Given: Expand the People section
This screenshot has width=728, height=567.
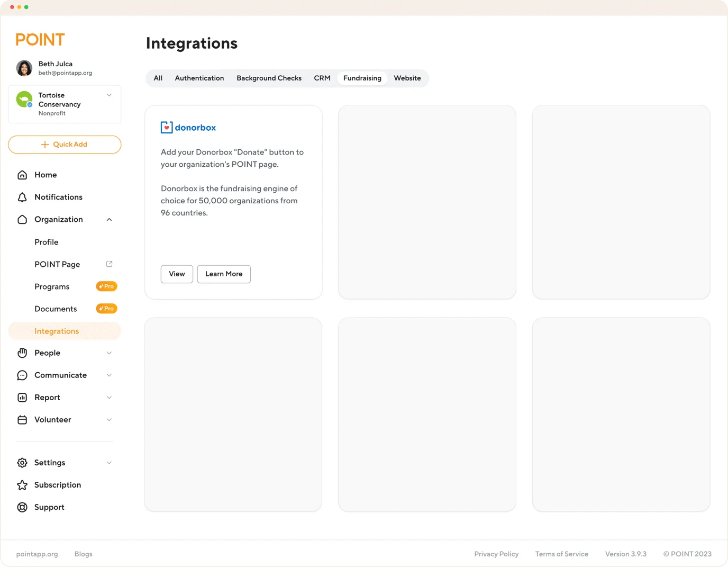Looking at the screenshot, I should (x=109, y=353).
